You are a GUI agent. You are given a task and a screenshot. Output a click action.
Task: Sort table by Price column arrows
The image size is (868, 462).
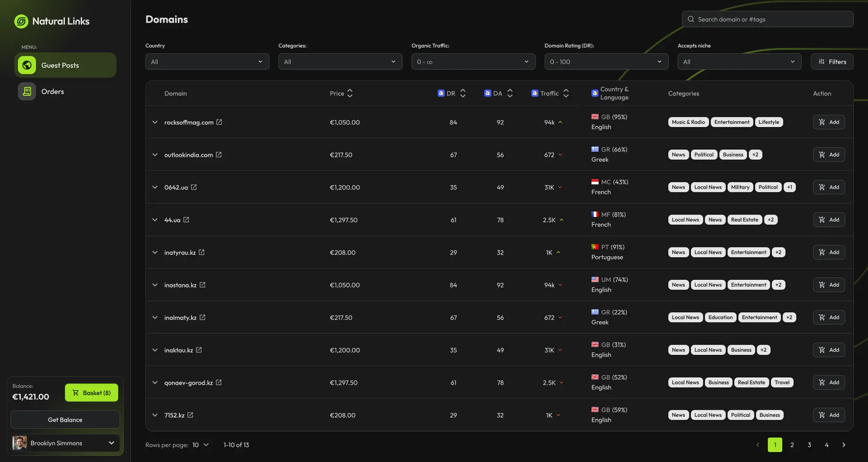coord(350,93)
